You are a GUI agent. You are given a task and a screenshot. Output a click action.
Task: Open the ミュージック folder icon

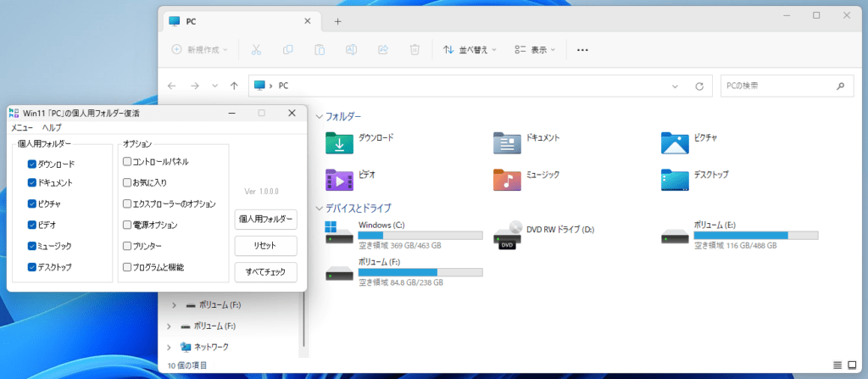(x=507, y=180)
